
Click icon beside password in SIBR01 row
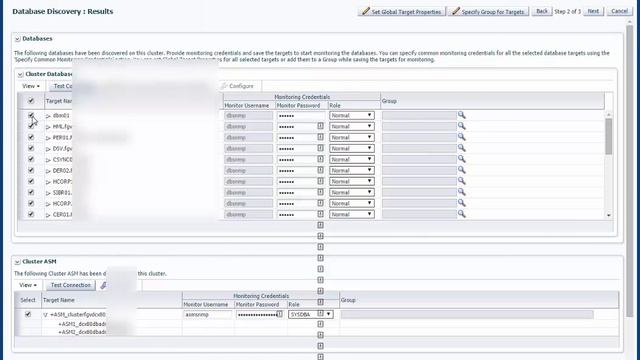pyautogui.click(x=320, y=192)
